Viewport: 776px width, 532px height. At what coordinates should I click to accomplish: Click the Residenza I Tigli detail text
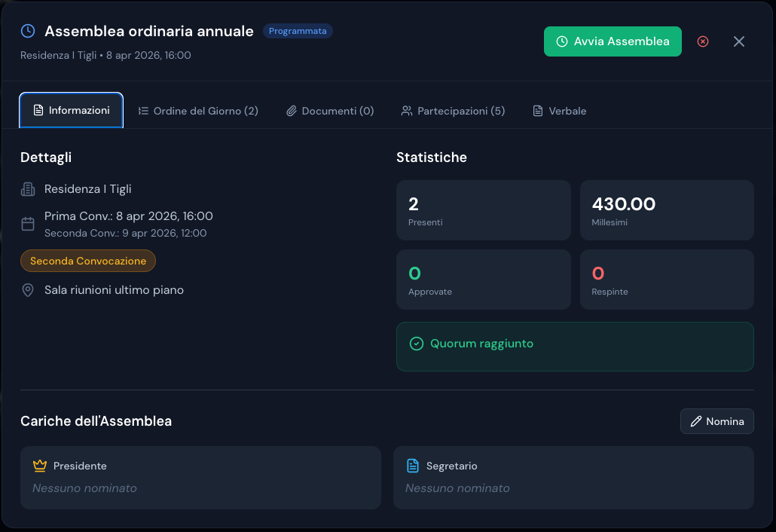pos(87,189)
